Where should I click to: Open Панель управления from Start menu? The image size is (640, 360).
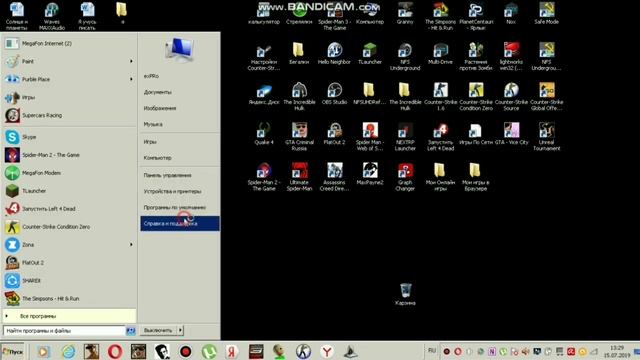180,175
